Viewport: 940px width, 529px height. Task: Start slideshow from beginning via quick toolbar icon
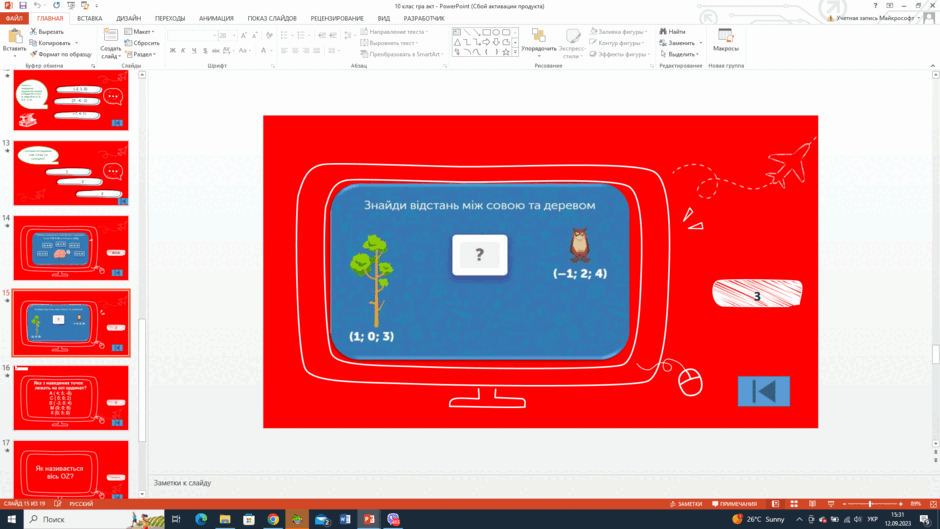coord(71,5)
